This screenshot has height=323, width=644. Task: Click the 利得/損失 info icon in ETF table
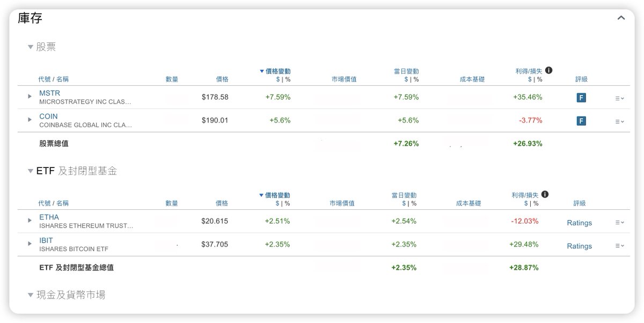545,195
